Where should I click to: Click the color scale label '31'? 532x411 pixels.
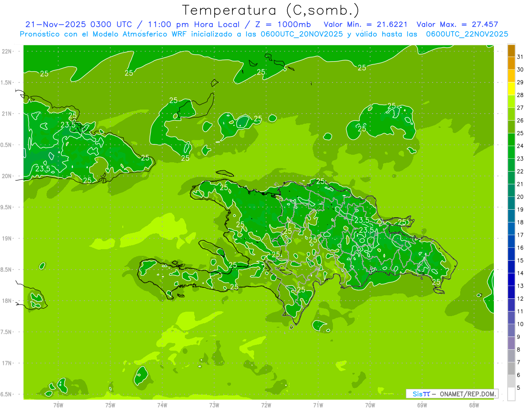(520, 57)
